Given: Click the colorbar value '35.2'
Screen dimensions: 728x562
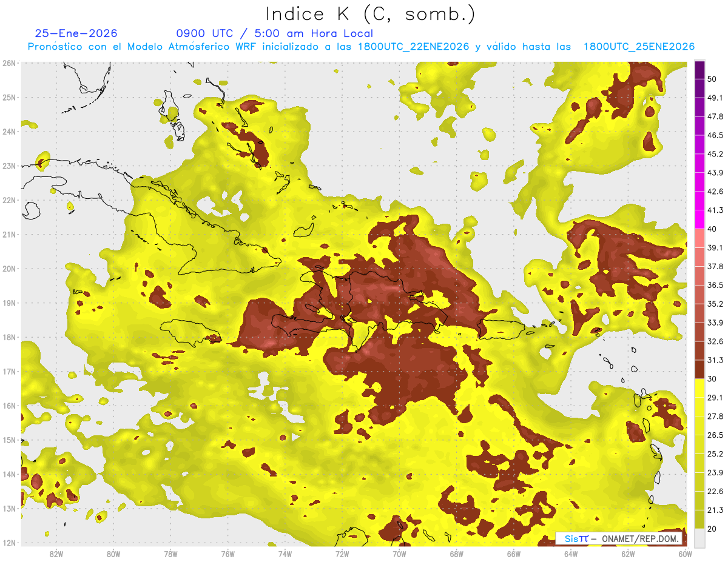Looking at the screenshot, I should [x=715, y=304].
